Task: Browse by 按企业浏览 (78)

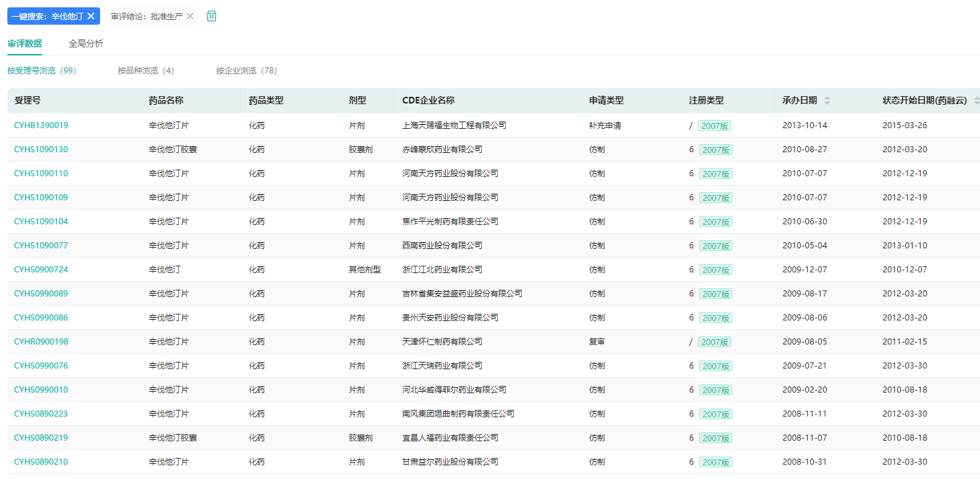Action: [x=246, y=71]
